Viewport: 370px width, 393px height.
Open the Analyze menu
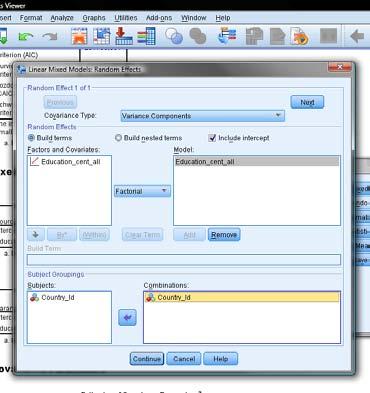[62, 18]
